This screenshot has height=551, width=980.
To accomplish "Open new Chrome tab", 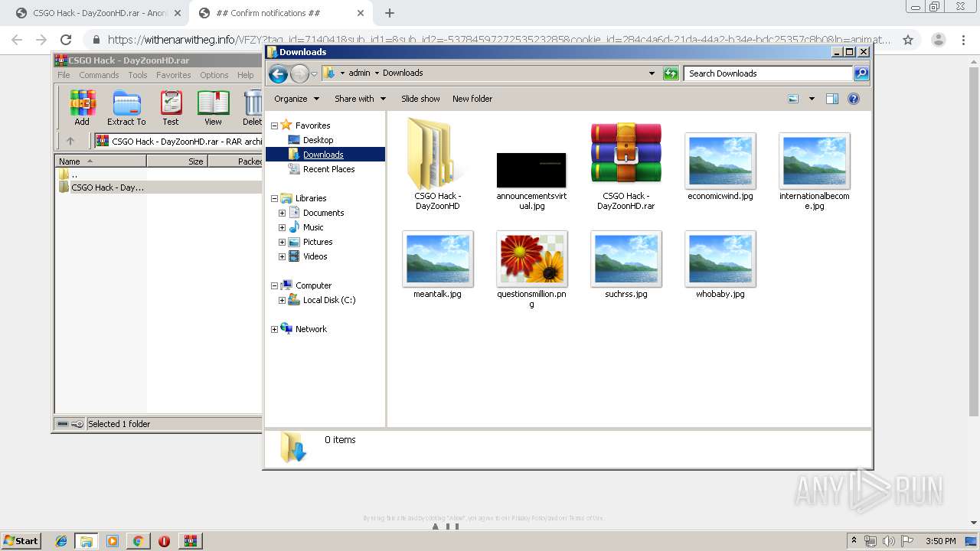I will (x=390, y=13).
